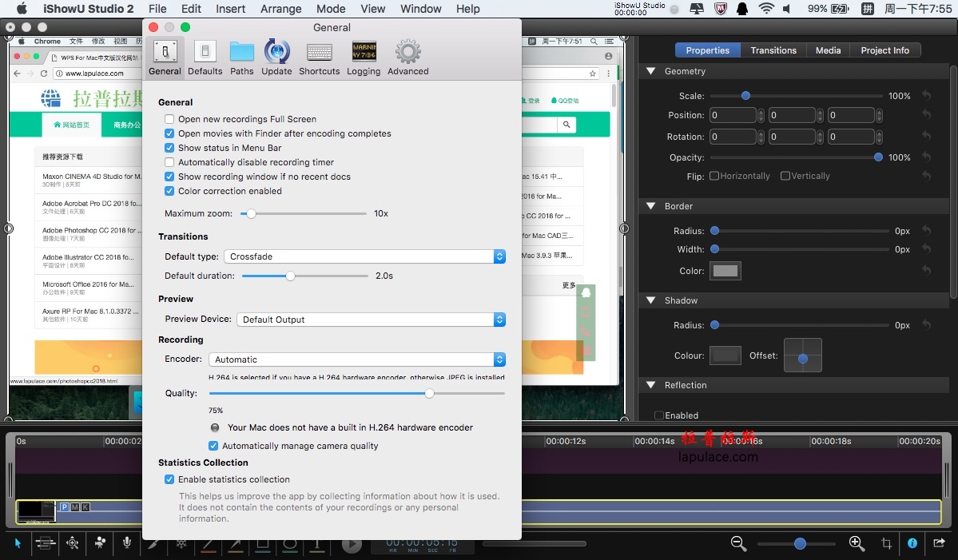The height and width of the screenshot is (560, 958).
Task: Select the pan and zoom tool
Action: 73,543
